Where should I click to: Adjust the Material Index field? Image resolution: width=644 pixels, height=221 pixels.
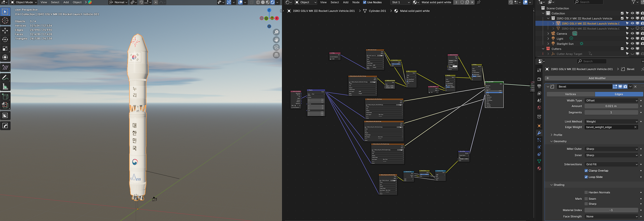click(611, 210)
